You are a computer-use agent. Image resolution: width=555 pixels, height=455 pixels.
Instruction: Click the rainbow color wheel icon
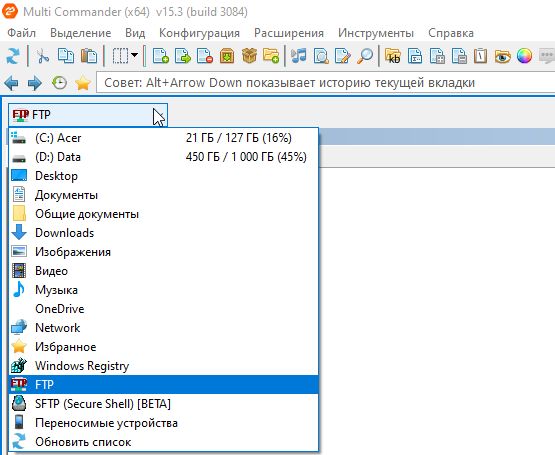click(x=524, y=56)
